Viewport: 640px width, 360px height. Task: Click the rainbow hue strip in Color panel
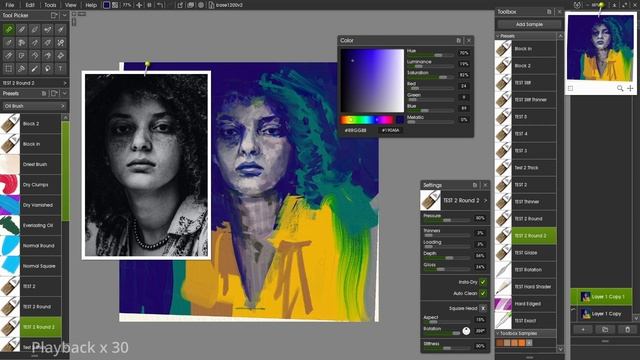click(x=367, y=120)
